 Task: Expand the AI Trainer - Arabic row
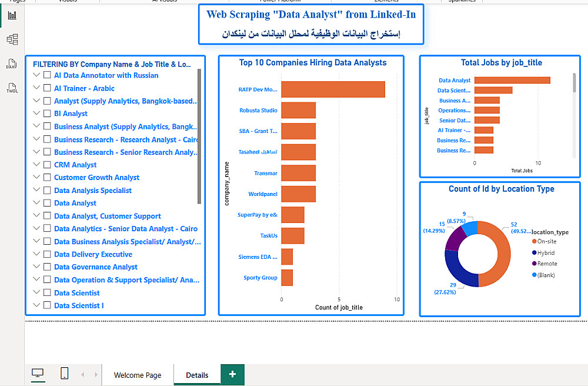point(36,88)
